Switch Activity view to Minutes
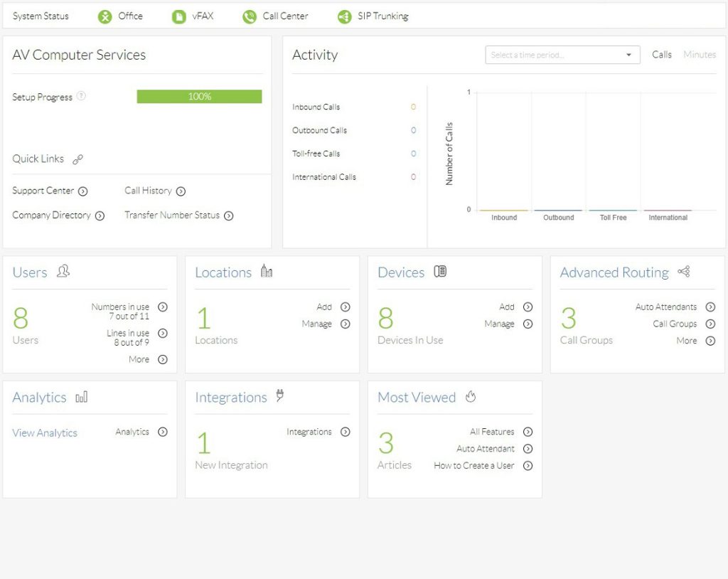The height and width of the screenshot is (579, 728). pos(700,55)
